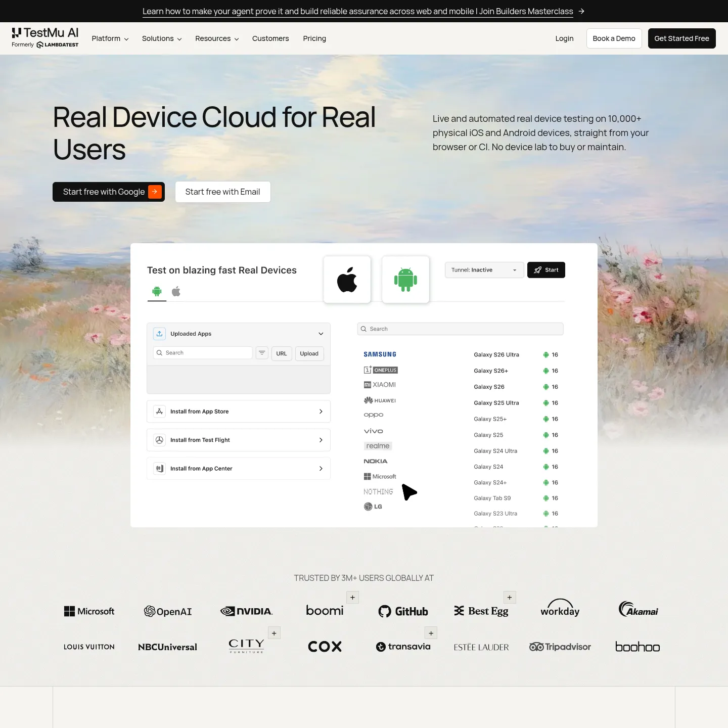This screenshot has height=728, width=728.
Task: Choose the Nokia brand logo
Action: [376, 461]
